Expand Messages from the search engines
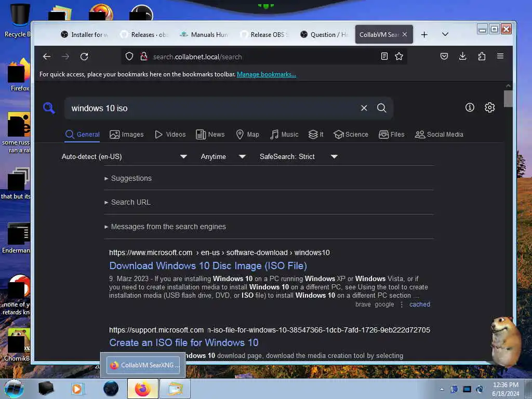 (x=165, y=227)
